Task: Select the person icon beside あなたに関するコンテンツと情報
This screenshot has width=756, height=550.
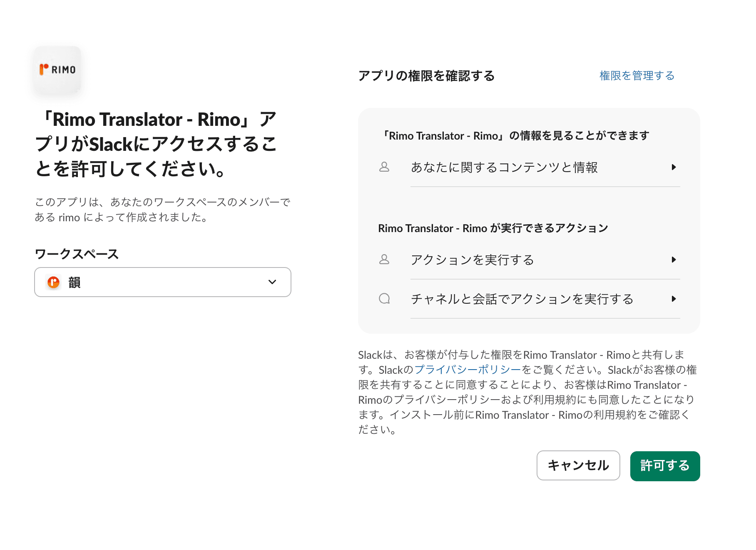Action: pyautogui.click(x=384, y=167)
